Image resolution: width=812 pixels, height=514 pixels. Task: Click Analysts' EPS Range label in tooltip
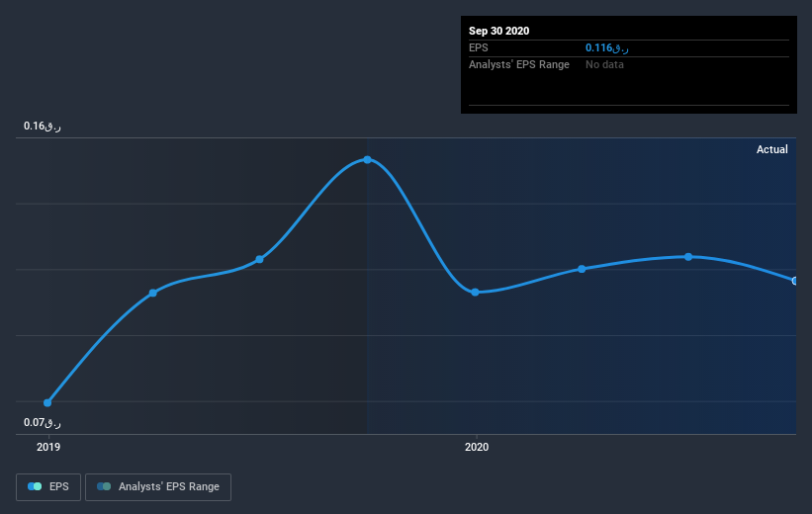(x=519, y=64)
